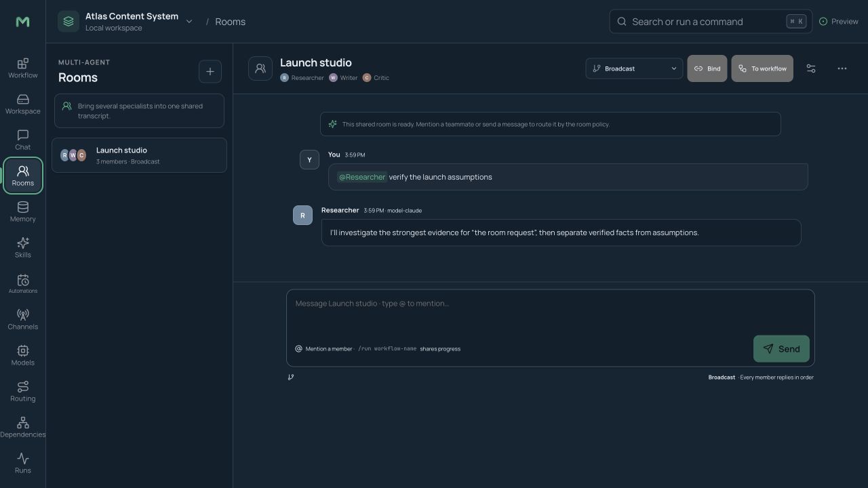Open the Broadcast policy dropdown

tap(634, 68)
